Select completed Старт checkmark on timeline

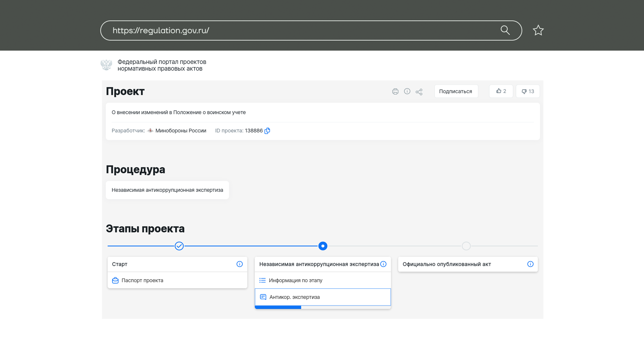point(179,246)
